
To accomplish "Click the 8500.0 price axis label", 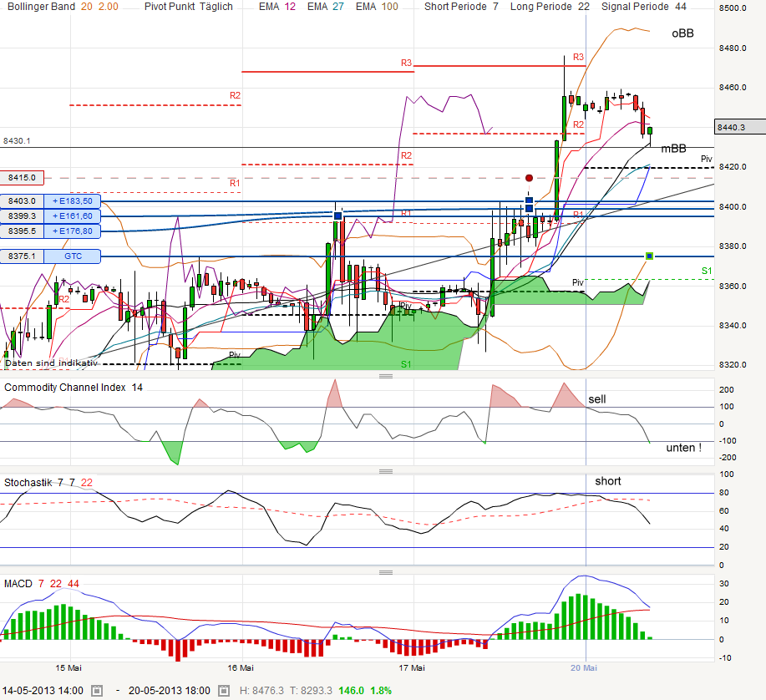I will [x=733, y=8].
